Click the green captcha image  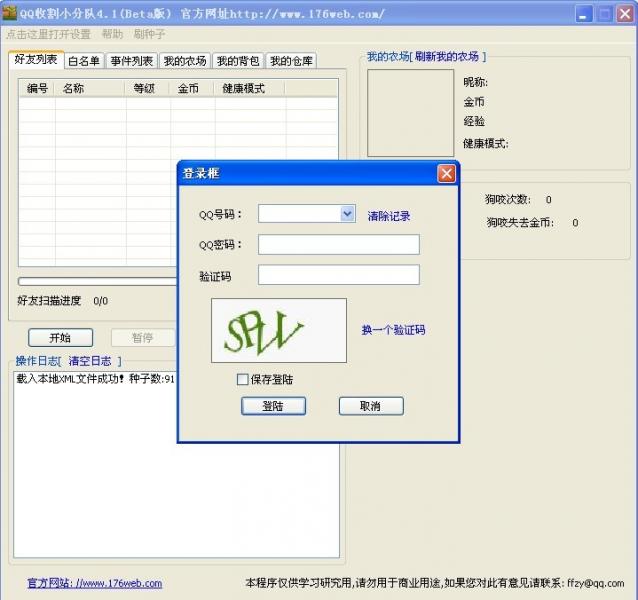[x=279, y=330]
